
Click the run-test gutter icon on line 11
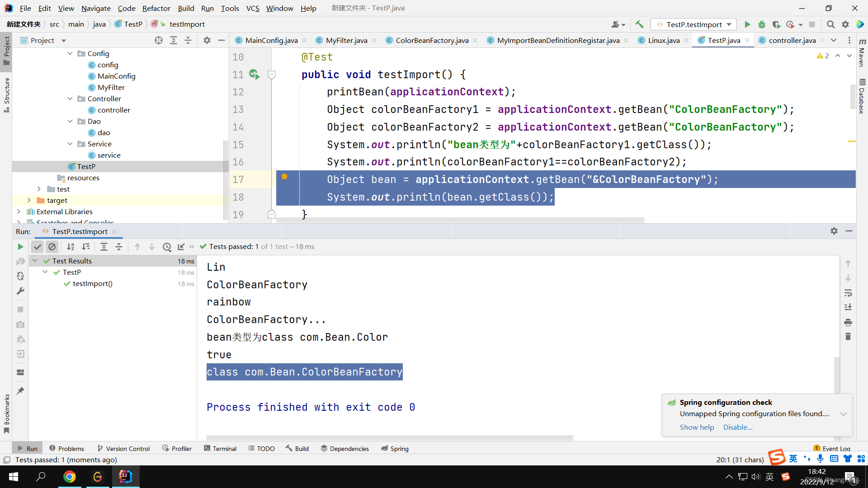point(254,75)
